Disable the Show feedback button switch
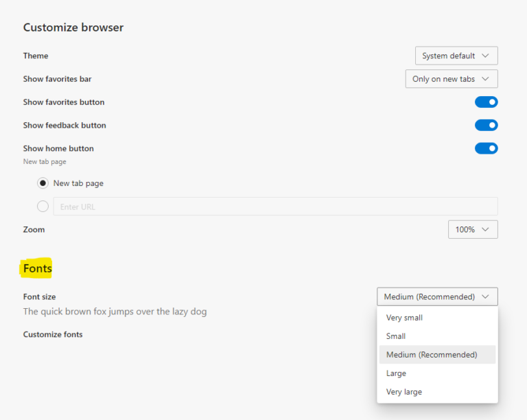The width and height of the screenshot is (527, 420). tap(486, 125)
